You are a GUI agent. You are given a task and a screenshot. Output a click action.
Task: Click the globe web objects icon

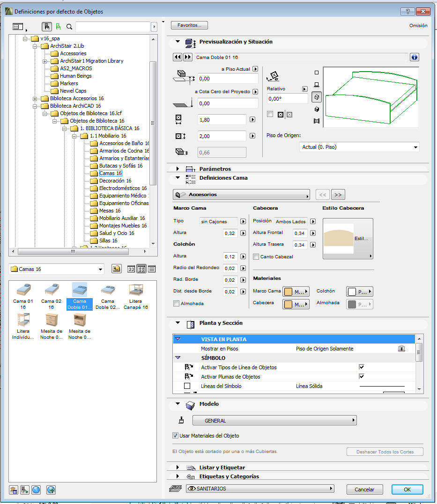[x=37, y=489]
